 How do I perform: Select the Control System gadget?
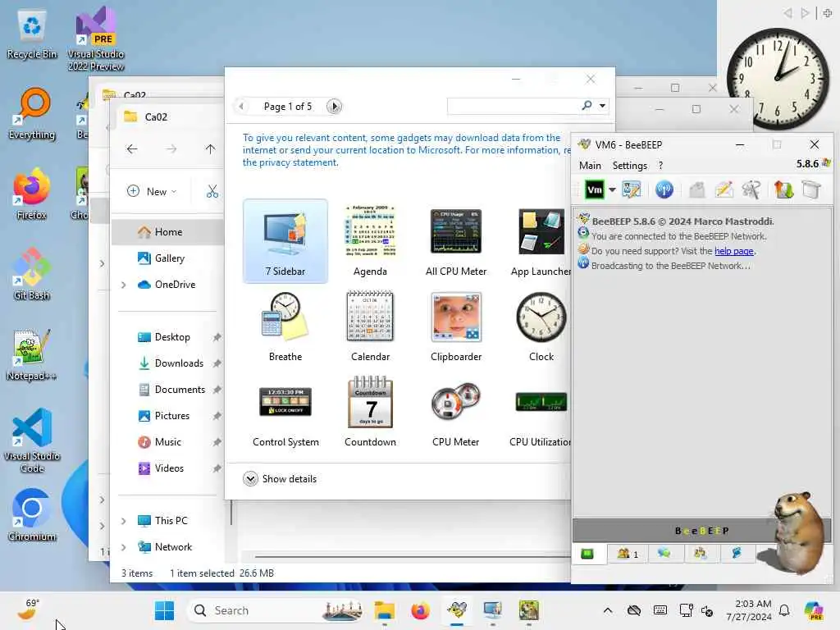point(285,412)
